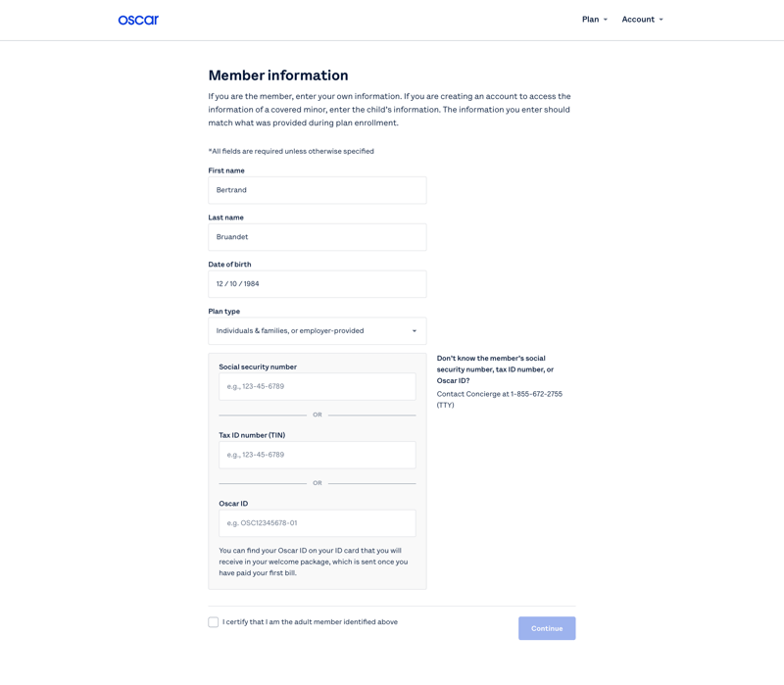Click the Date of birth input field

(317, 283)
